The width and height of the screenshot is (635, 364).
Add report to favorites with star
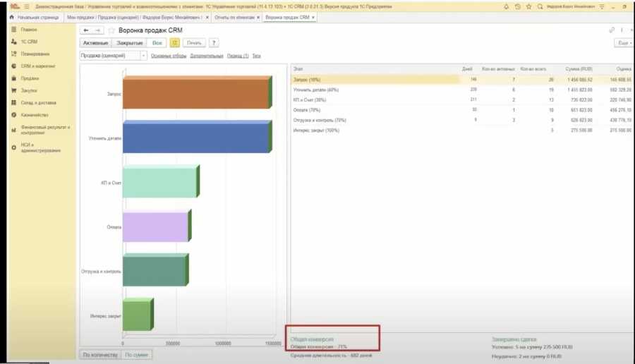pos(112,31)
